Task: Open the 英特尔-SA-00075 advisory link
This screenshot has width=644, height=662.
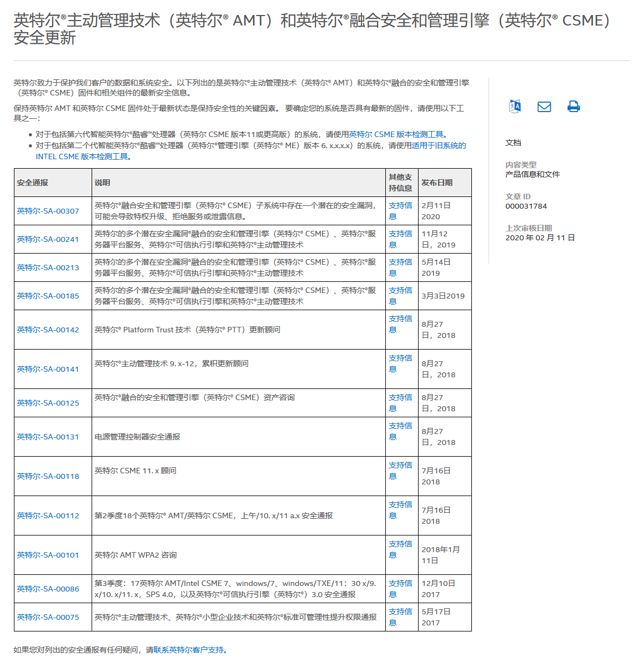Action: [x=48, y=617]
